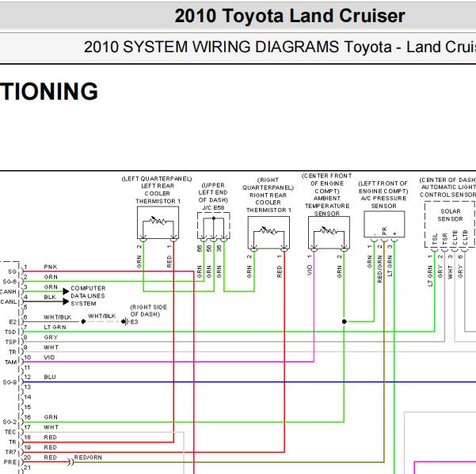Click the splice dot on the WHT/BLK wire
This screenshot has width=476, height=474.
pyautogui.click(x=83, y=321)
